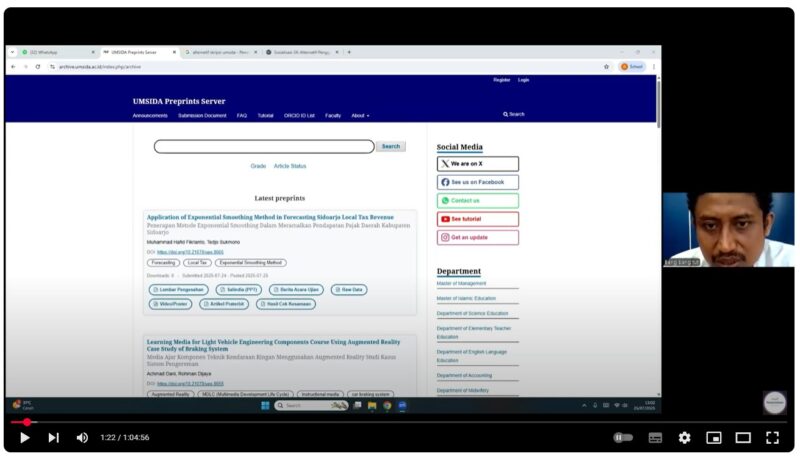The width and height of the screenshot is (800, 456).
Task: Open the third browser tab with Google search
Action: [220, 52]
